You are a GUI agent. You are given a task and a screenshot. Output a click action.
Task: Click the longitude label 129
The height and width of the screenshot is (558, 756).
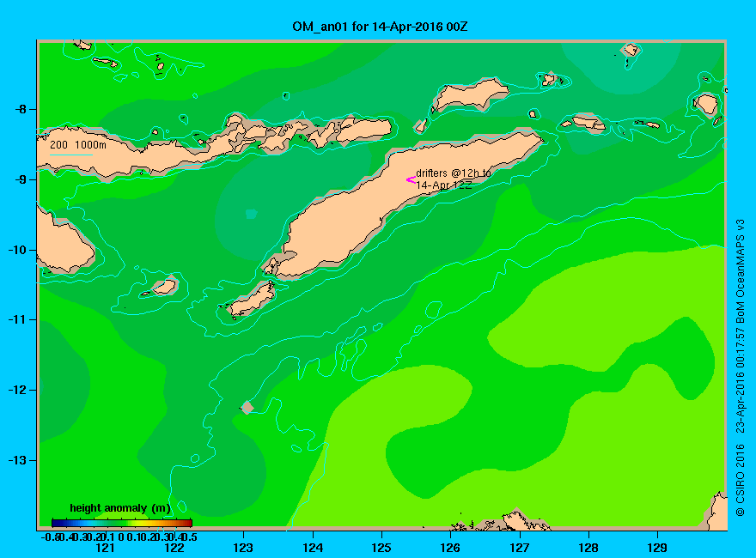[657, 548]
